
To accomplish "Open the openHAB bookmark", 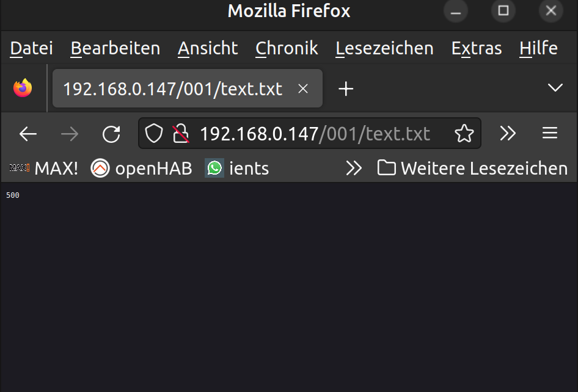I will coord(141,168).
